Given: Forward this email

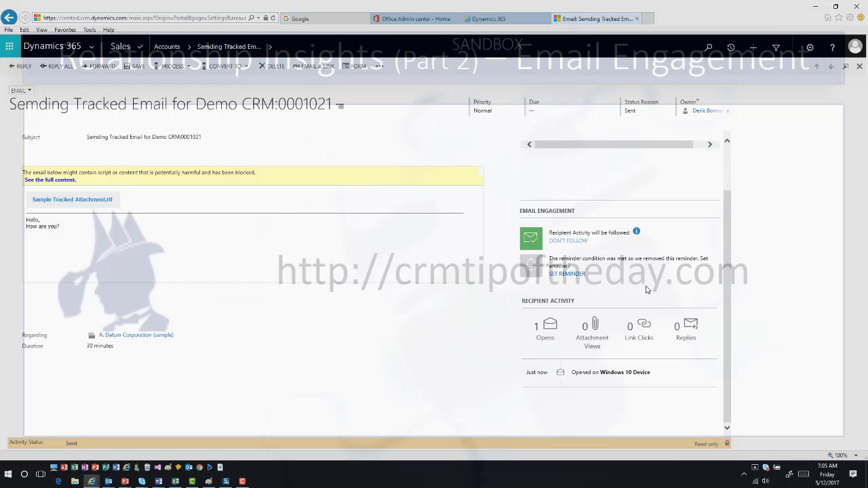Looking at the screenshot, I should (x=98, y=66).
